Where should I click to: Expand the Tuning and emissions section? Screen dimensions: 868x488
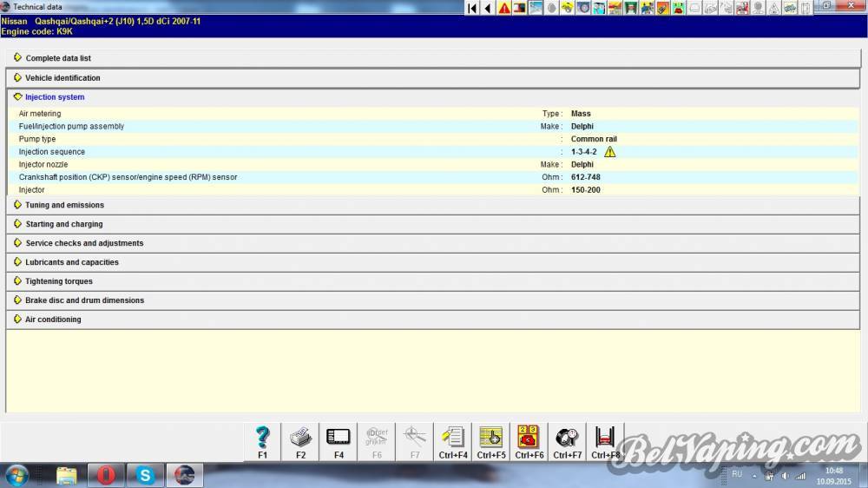(x=433, y=205)
